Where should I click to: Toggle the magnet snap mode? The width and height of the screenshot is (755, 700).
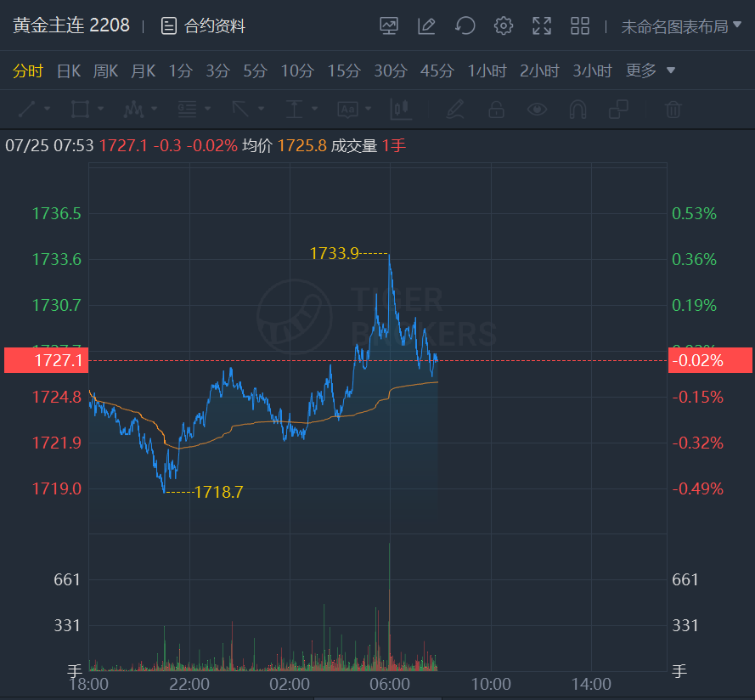pos(578,109)
